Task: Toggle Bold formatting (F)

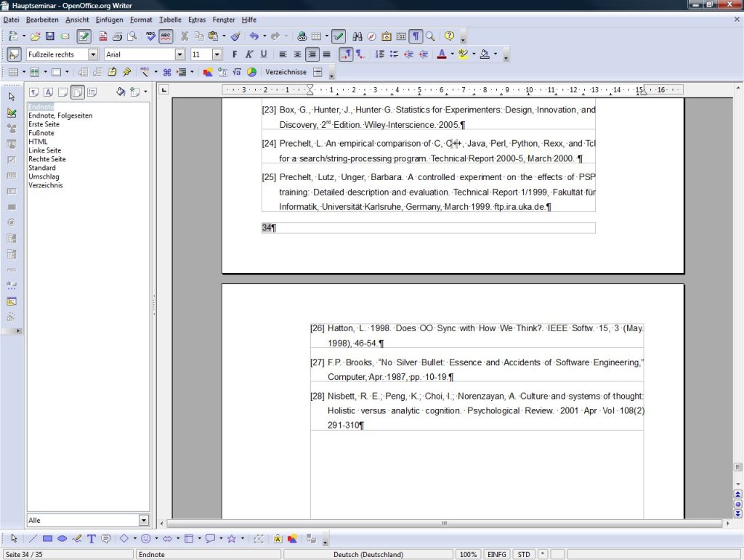Action: click(x=235, y=54)
